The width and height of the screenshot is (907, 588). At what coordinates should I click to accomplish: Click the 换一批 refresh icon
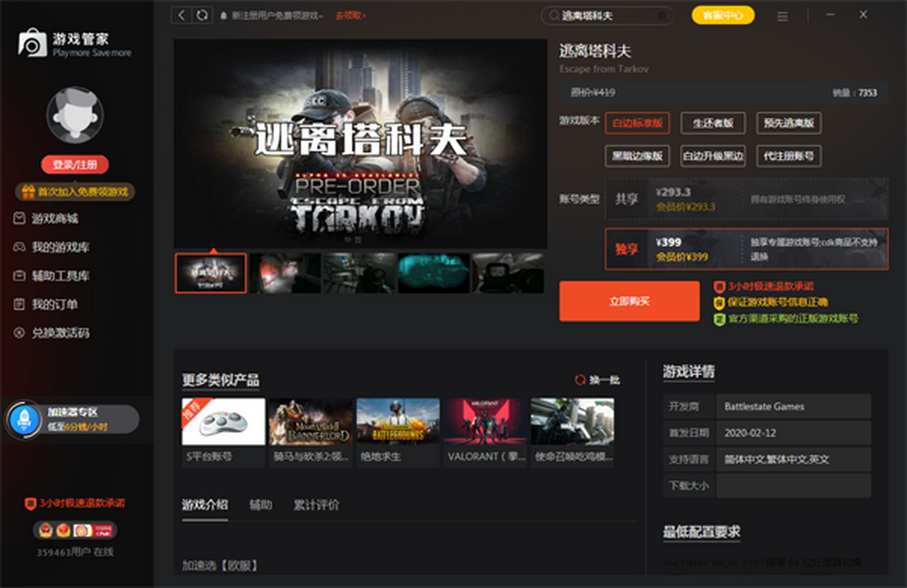click(580, 380)
